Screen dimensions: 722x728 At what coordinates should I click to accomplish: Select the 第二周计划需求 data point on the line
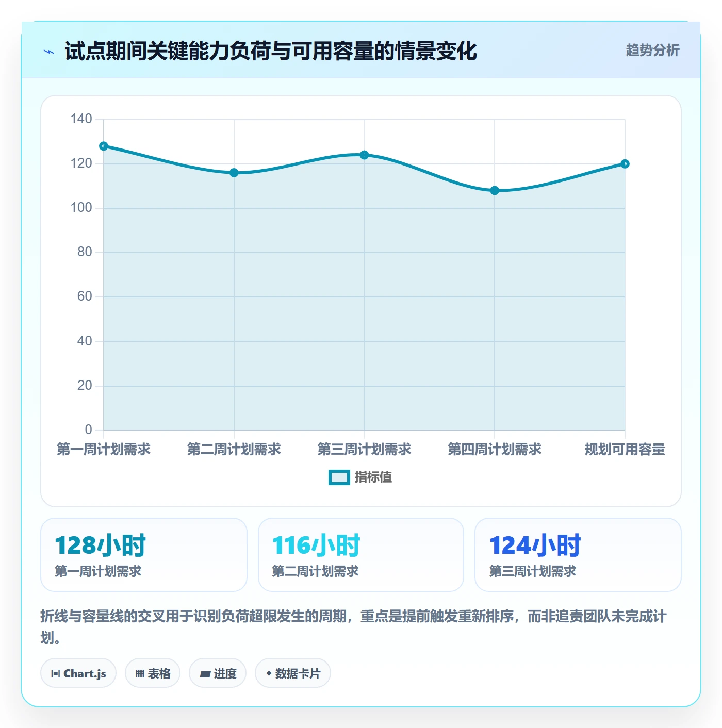pos(234,173)
